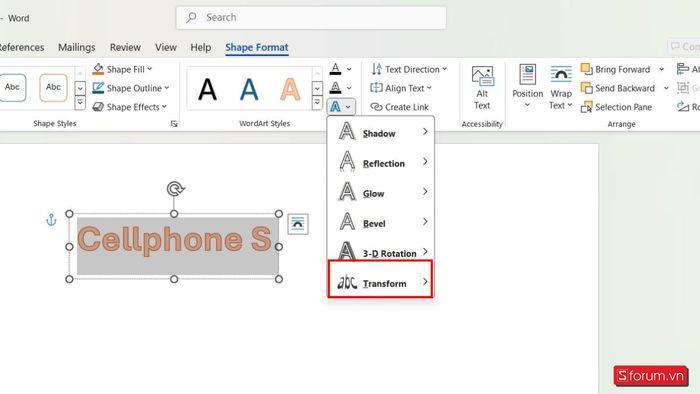
Task: Open the Shadow submenu
Action: (381, 133)
